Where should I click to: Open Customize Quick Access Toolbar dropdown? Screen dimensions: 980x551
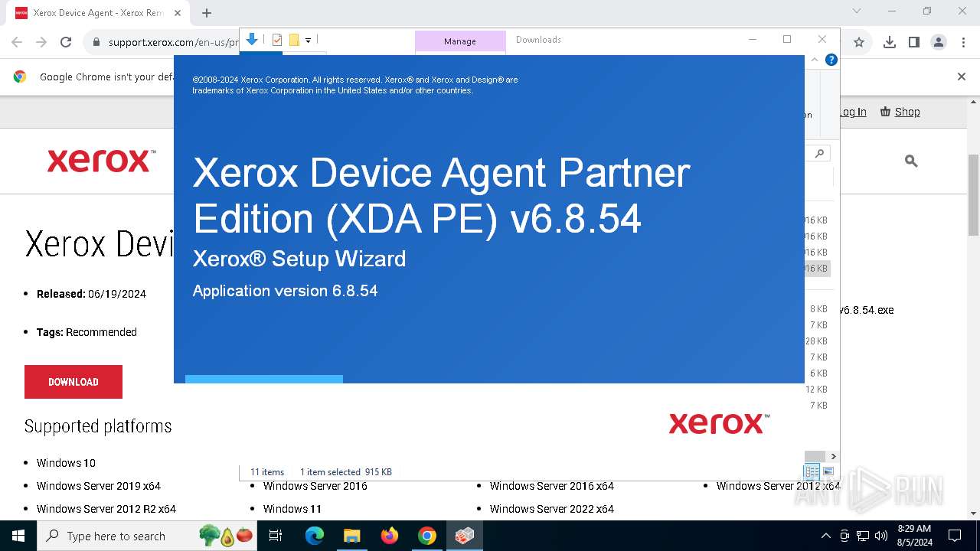click(x=308, y=41)
